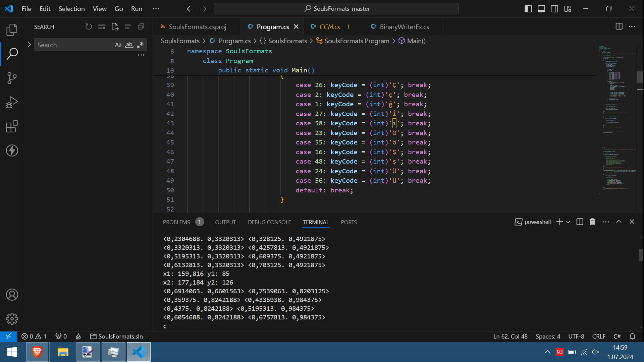Open the remote window indicator
Image resolution: width=644 pixels, height=362 pixels.
tap(8, 336)
